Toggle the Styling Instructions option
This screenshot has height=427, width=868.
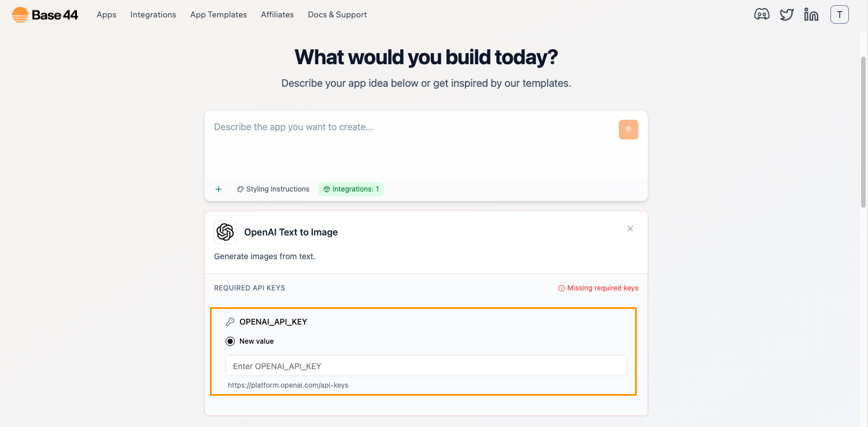[x=272, y=189]
